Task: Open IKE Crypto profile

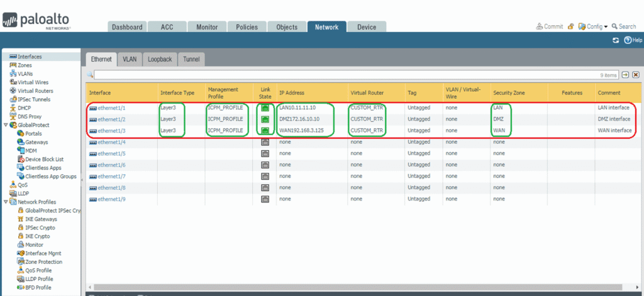Action: 38,236
